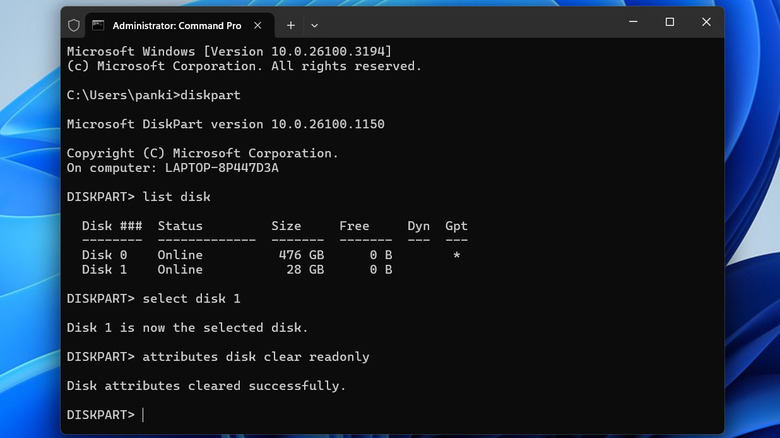Click 'Disk 1 is now the selected disk.'

(x=188, y=328)
